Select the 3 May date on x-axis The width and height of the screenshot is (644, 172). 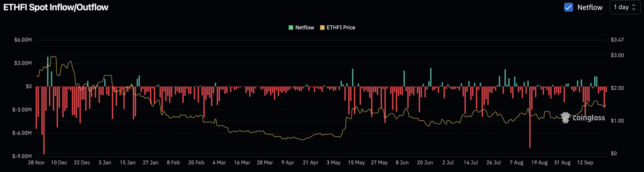[333, 162]
